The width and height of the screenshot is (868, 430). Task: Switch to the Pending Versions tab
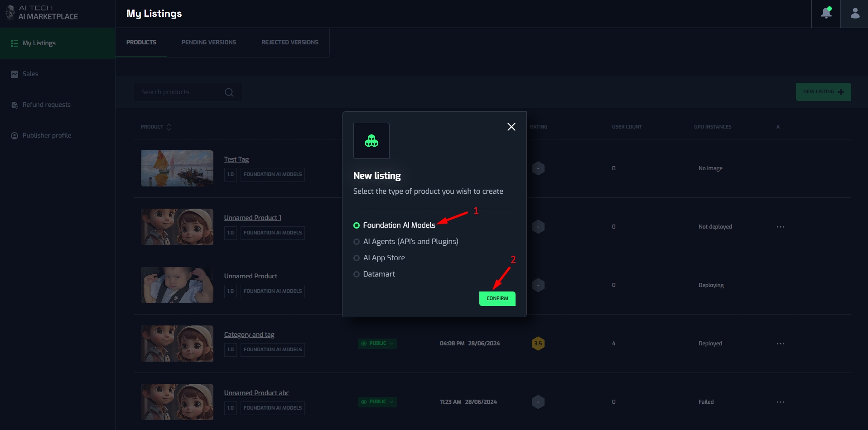pyautogui.click(x=208, y=43)
